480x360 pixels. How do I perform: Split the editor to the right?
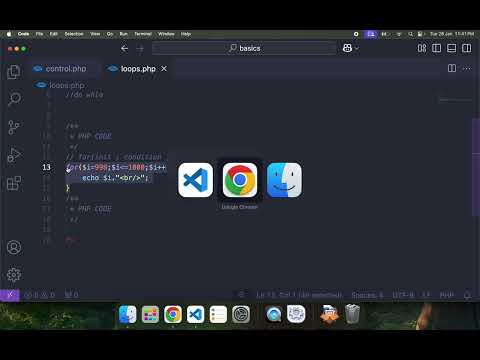pos(452,68)
